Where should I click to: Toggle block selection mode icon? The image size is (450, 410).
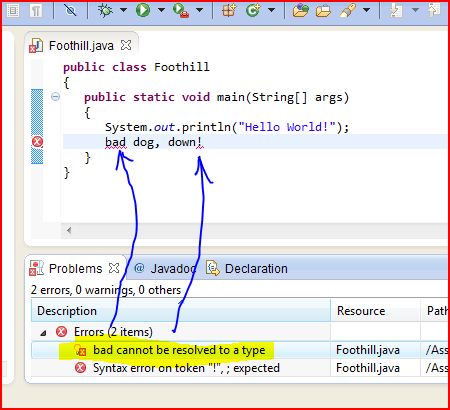click(x=13, y=11)
